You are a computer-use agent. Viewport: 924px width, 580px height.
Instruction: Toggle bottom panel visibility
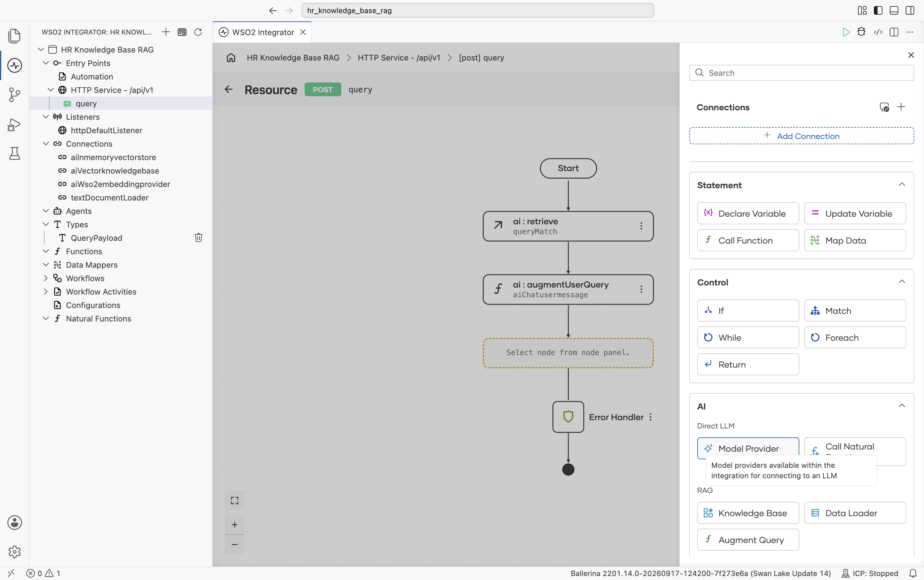pyautogui.click(x=894, y=10)
